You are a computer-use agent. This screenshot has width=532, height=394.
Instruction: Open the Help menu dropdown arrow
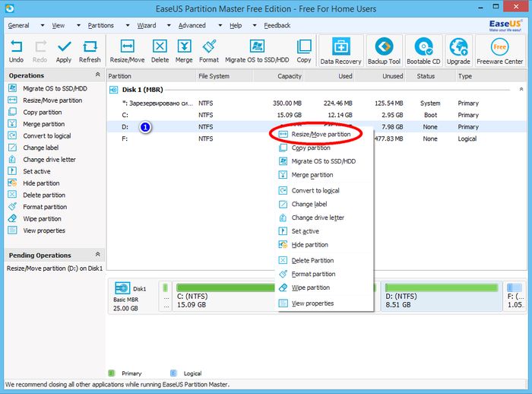point(255,25)
